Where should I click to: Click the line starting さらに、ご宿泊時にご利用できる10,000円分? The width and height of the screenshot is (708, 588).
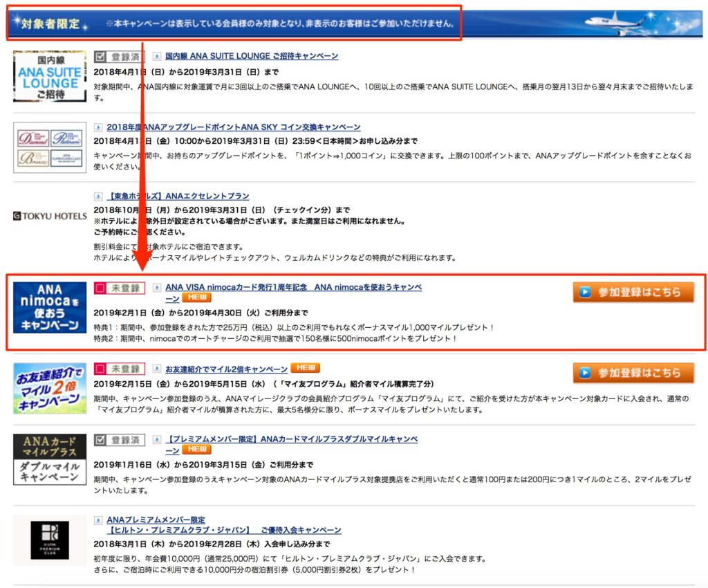(x=254, y=570)
